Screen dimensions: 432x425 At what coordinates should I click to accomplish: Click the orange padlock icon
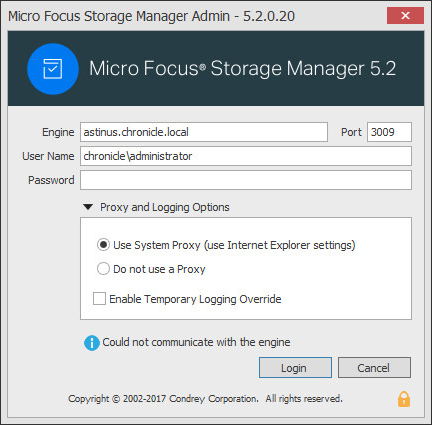[x=404, y=399]
